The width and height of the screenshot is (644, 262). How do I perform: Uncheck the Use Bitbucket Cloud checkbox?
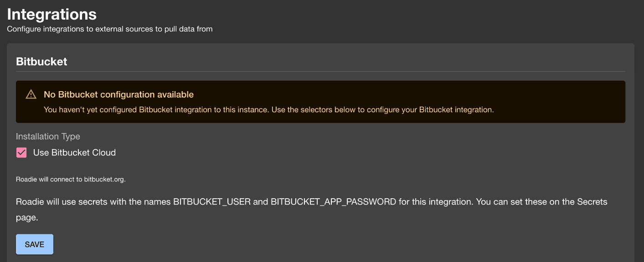pos(21,153)
